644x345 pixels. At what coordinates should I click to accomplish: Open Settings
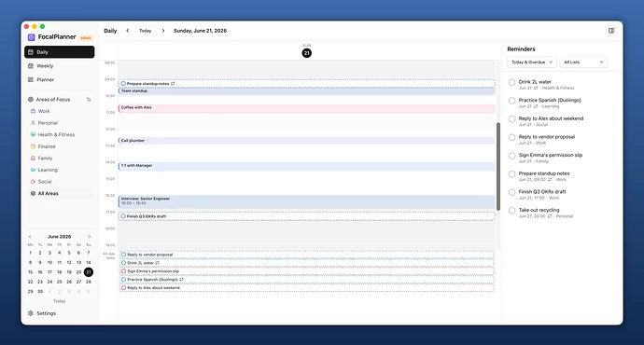pyautogui.click(x=42, y=313)
